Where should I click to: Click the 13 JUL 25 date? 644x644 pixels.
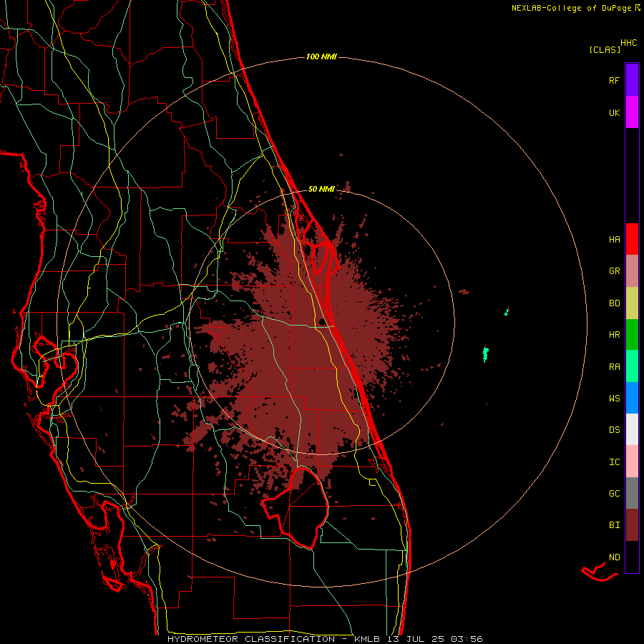coord(416,639)
